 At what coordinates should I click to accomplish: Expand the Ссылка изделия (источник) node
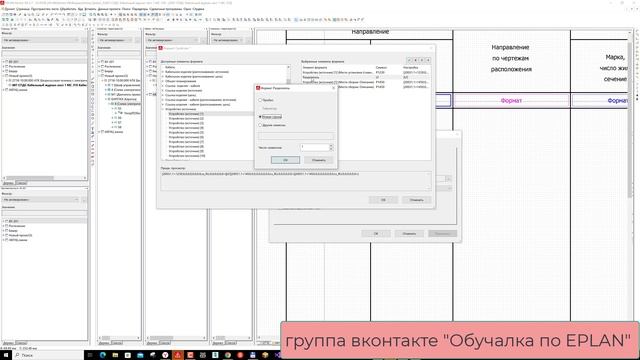pos(163,91)
